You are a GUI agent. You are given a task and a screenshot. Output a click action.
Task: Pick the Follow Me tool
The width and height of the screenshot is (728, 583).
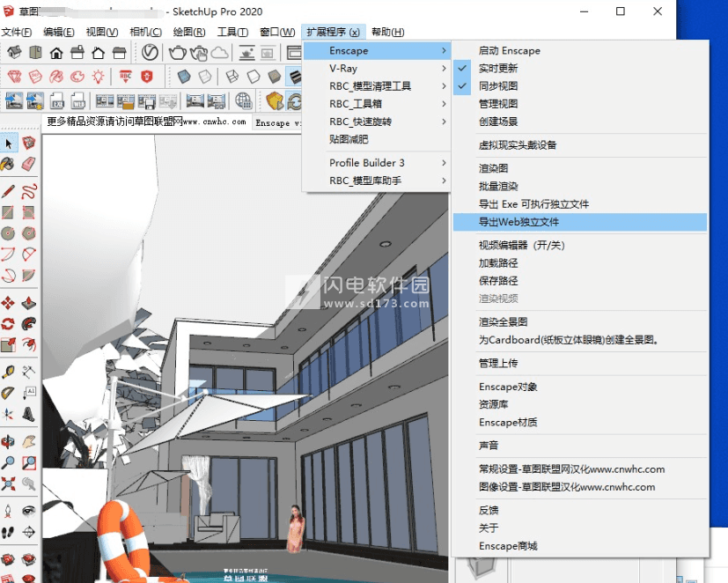tap(29, 324)
